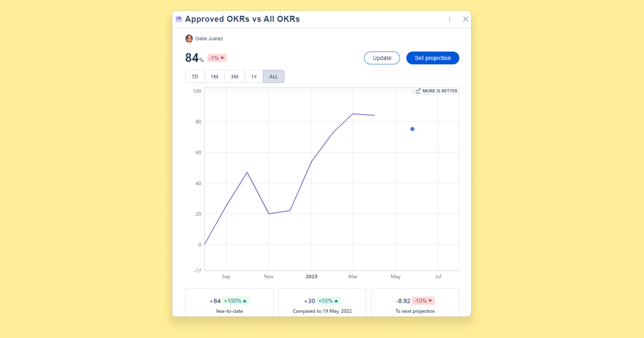
Task: Click Gabe Juarez's profile avatar
Action: pyautogui.click(x=189, y=38)
